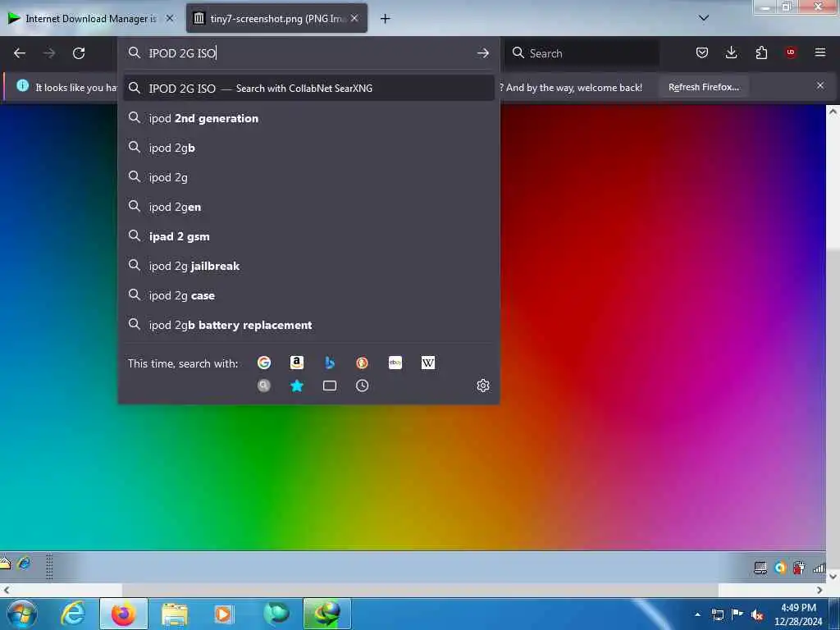Pick suggestion ipad 2 gsm
This screenshot has height=630, width=840.
click(308, 236)
